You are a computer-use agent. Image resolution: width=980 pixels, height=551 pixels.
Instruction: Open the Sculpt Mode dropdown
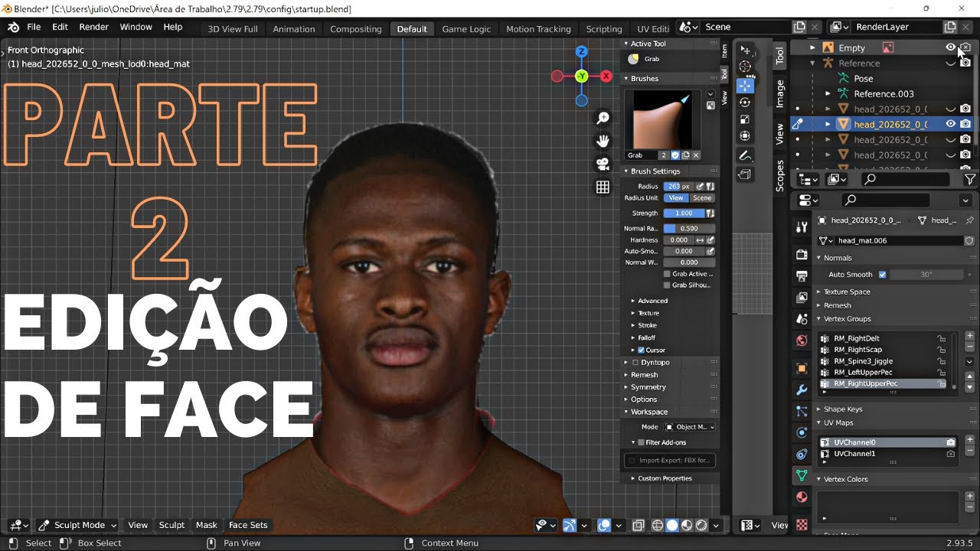pyautogui.click(x=77, y=525)
